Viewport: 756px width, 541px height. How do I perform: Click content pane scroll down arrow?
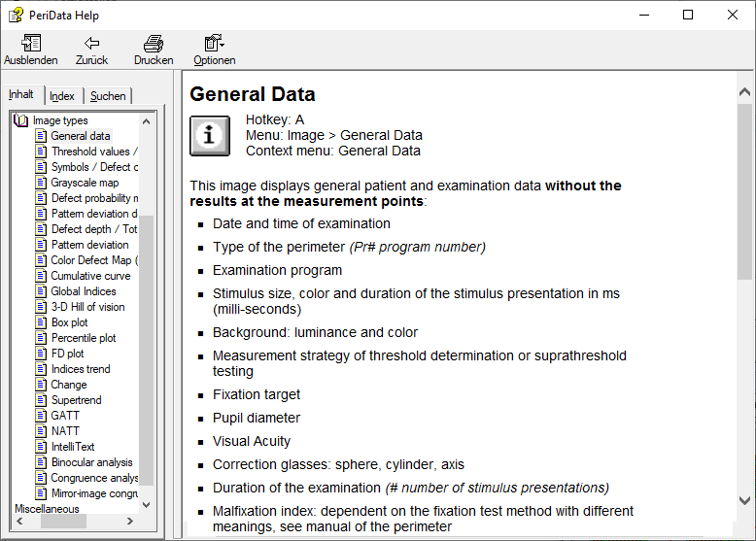coord(744,501)
